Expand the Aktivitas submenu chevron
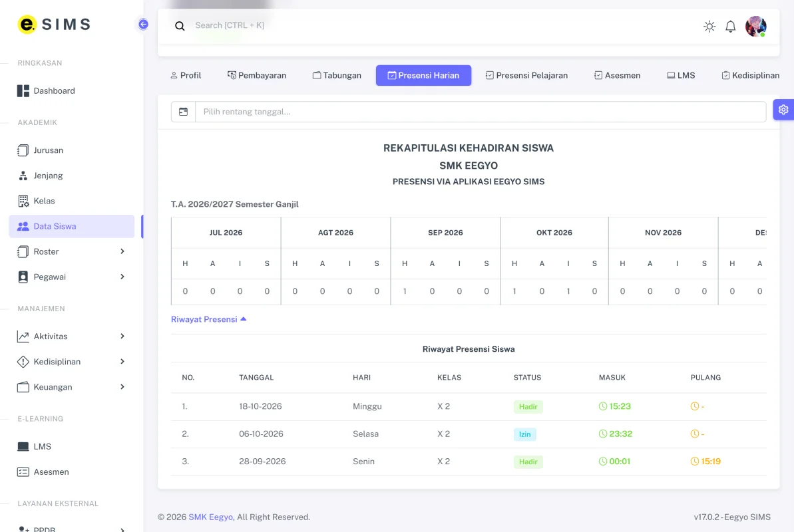 (122, 336)
